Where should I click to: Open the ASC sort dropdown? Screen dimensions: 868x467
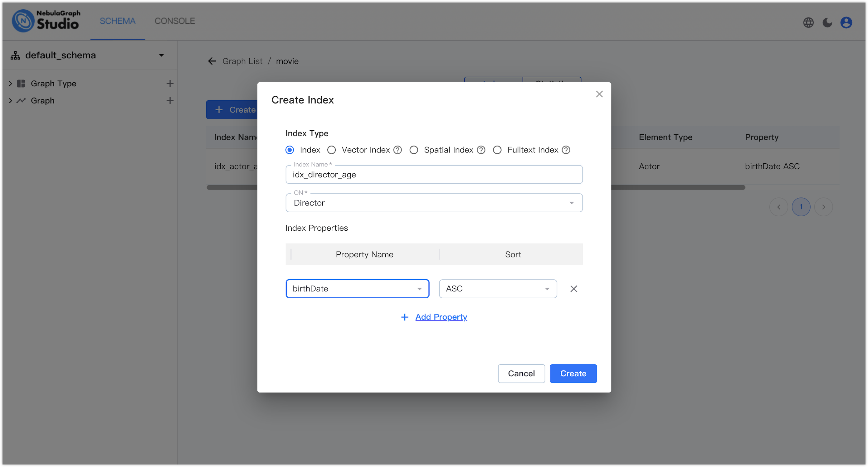point(498,289)
